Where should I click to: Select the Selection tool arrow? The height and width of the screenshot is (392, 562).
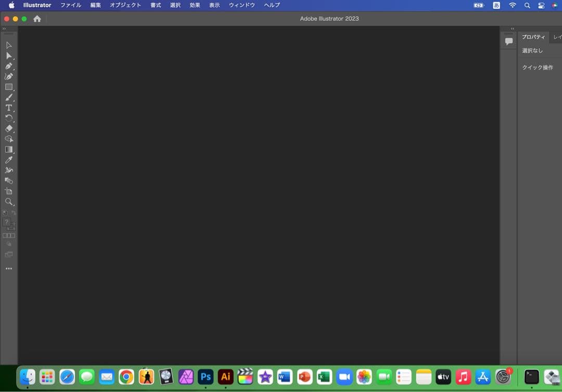(8, 45)
